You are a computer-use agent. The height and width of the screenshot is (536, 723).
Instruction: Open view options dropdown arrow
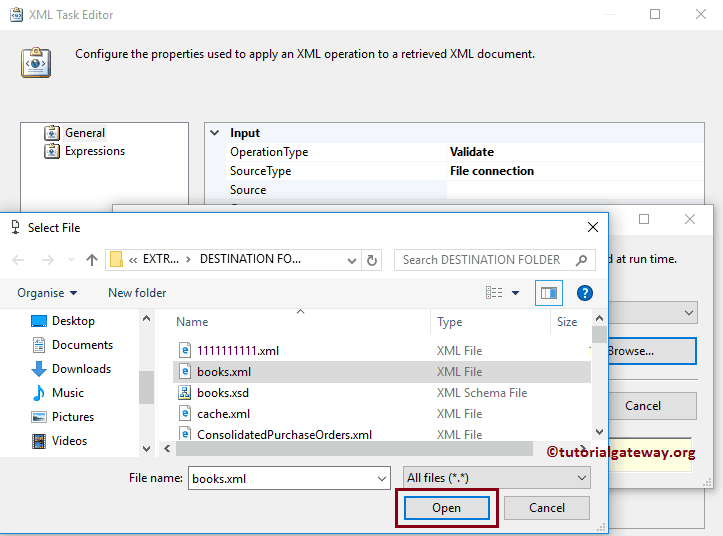pyautogui.click(x=516, y=293)
